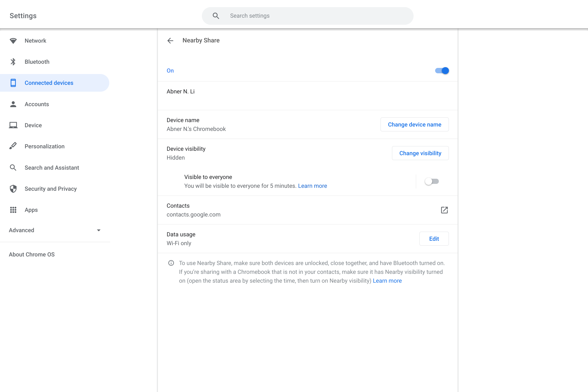Expand the Advanced section arrow

tap(99, 230)
